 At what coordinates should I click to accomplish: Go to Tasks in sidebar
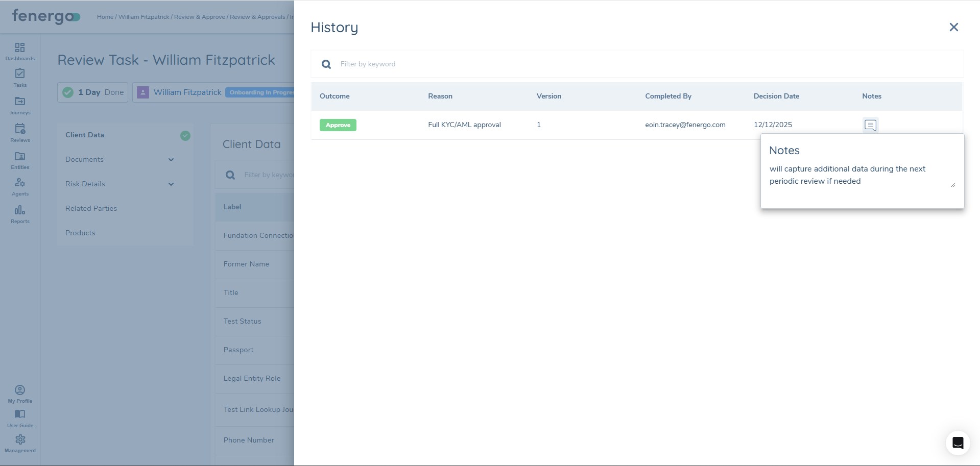(20, 78)
